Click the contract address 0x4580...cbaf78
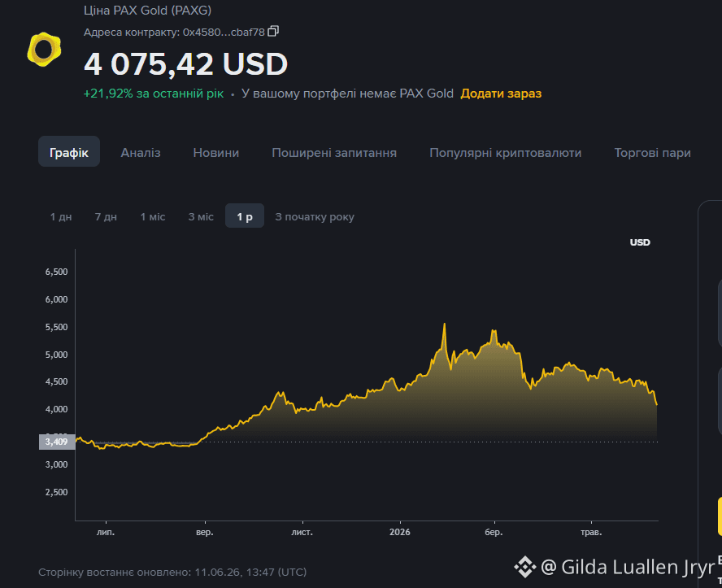The height and width of the screenshot is (588, 722). (x=224, y=33)
